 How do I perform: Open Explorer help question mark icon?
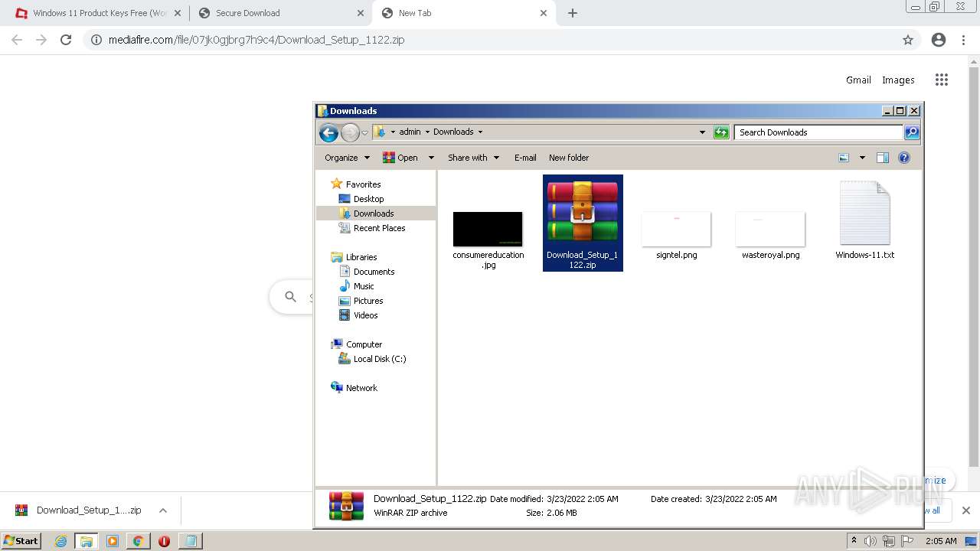coord(903,158)
